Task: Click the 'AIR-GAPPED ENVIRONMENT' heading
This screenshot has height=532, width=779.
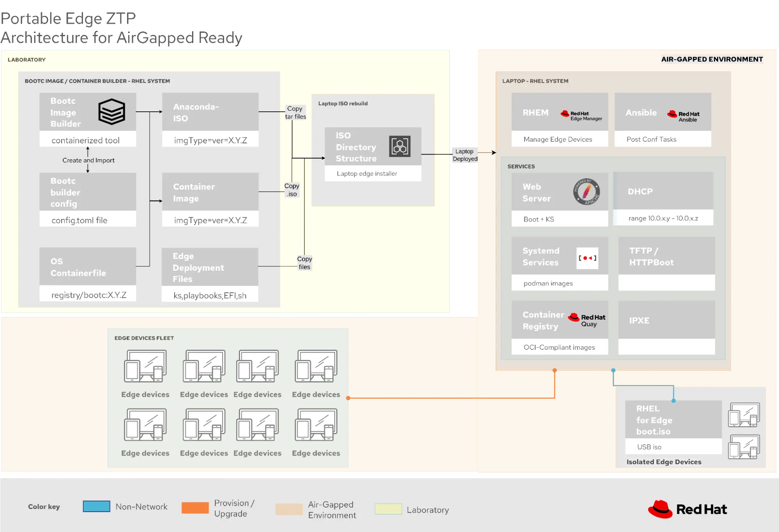Action: point(712,59)
